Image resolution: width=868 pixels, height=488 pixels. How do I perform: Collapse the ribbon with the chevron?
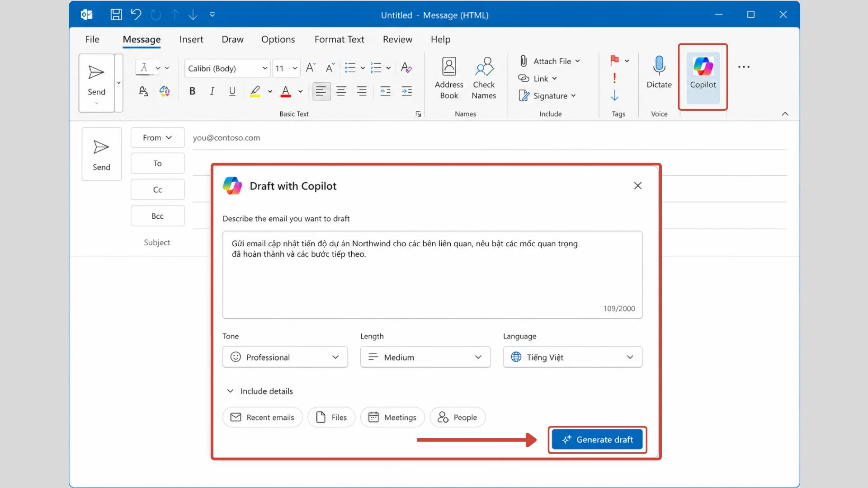point(785,114)
